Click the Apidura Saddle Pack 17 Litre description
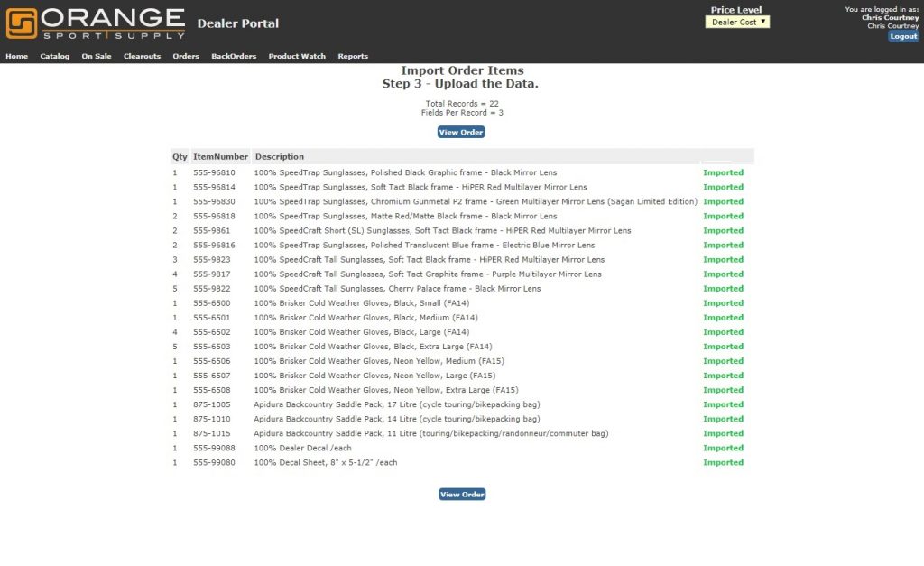924x566 pixels. click(397, 404)
